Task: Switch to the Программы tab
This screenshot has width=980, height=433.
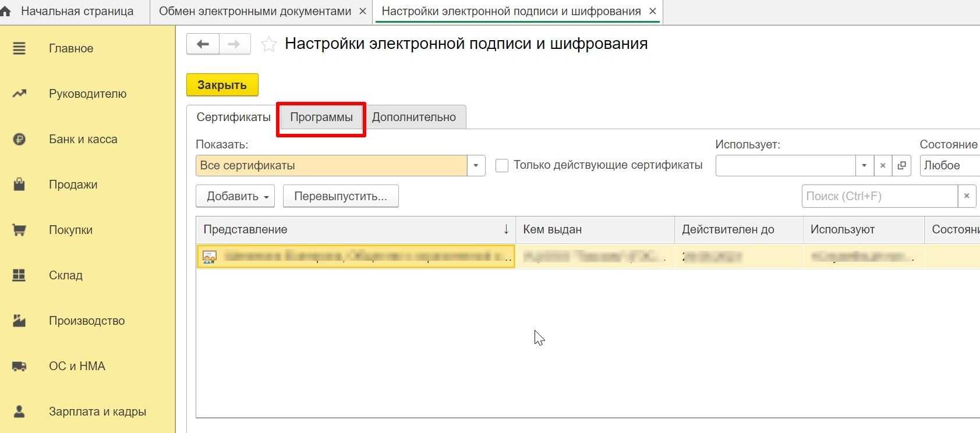Action: click(321, 117)
